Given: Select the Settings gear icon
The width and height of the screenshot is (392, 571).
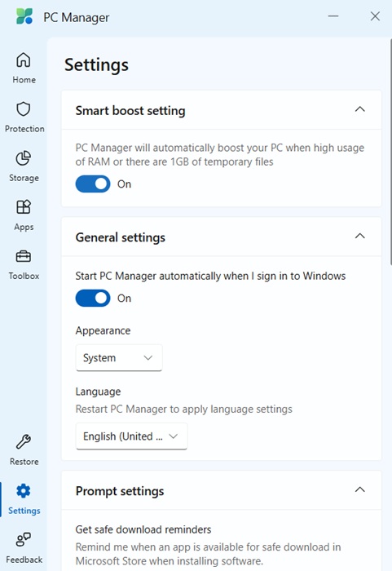Looking at the screenshot, I should tap(24, 491).
